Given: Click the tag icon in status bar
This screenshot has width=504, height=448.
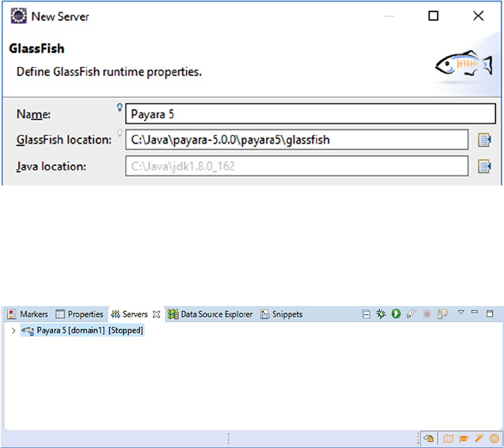Looking at the screenshot, I should click(x=429, y=438).
